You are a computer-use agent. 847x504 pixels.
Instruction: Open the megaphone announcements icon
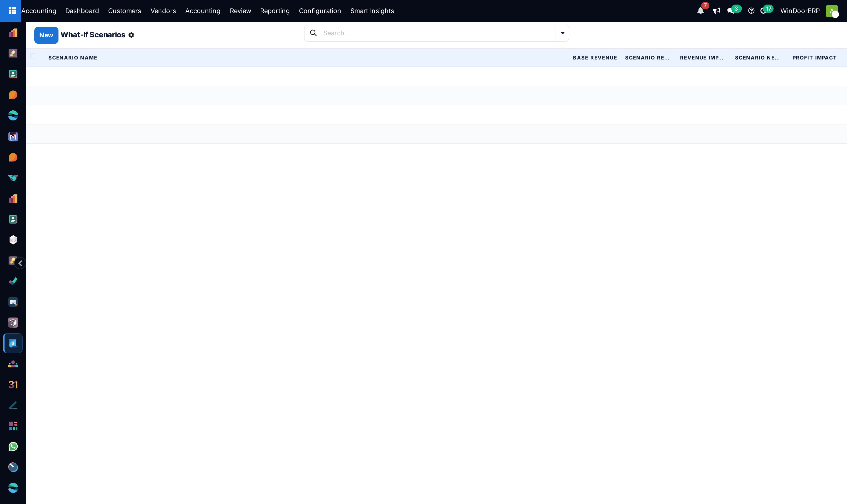[x=716, y=11]
